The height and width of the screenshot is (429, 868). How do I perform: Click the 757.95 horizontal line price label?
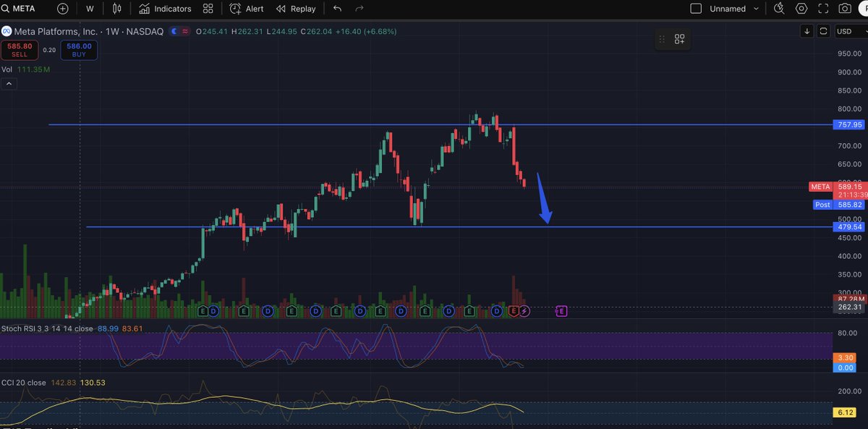pos(849,124)
